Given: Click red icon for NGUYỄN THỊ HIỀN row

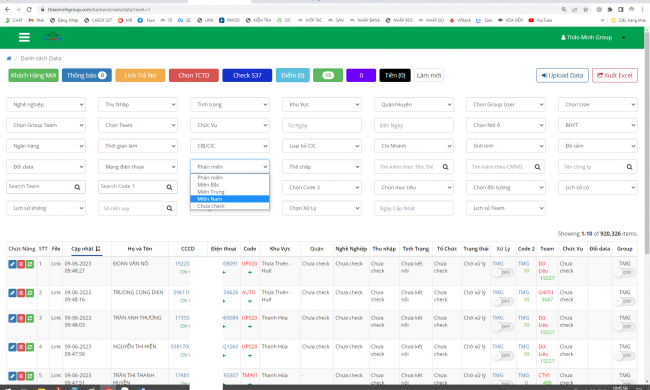Looking at the screenshot, I should (21, 347).
